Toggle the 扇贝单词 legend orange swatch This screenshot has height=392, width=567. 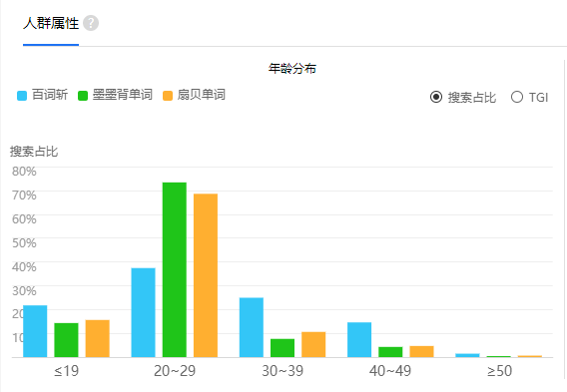coord(168,96)
